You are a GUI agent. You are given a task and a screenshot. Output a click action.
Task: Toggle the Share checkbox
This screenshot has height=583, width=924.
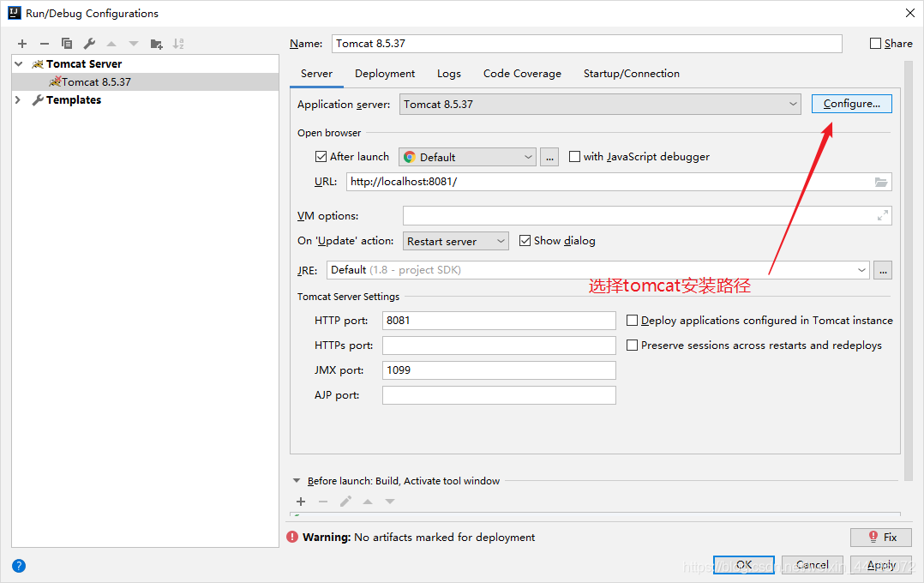tap(876, 44)
